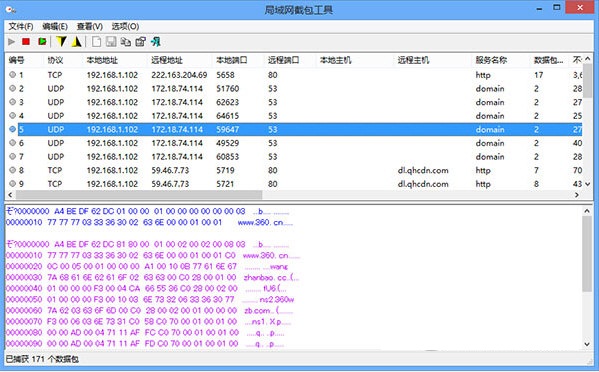The height and width of the screenshot is (372, 599).
Task: Select local port 64615 in row 4
Action: coord(228,116)
